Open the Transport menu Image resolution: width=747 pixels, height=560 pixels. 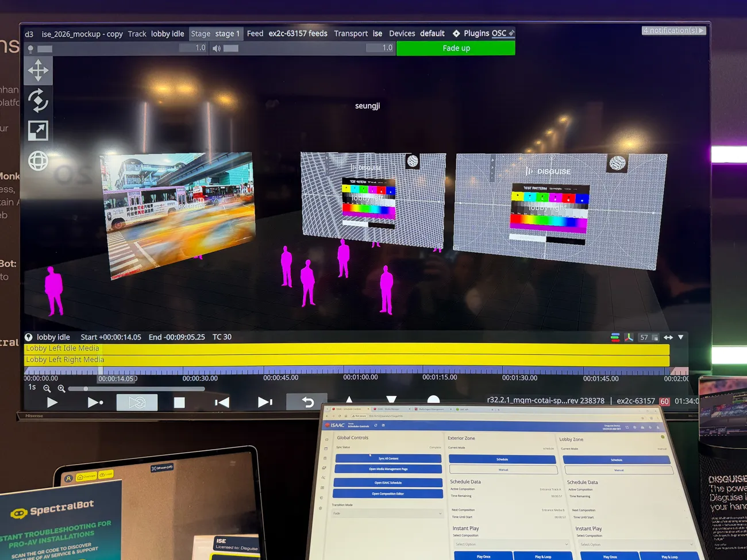click(x=351, y=34)
